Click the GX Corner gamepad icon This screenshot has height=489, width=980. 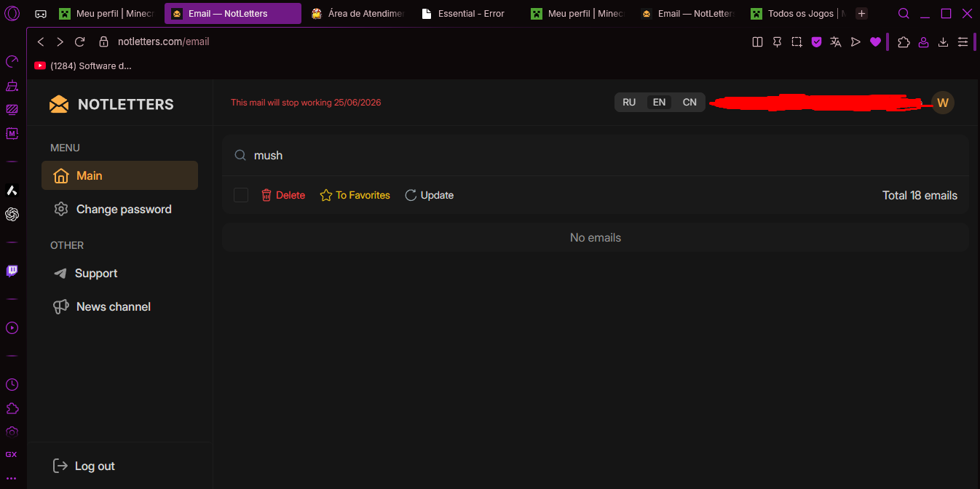pyautogui.click(x=41, y=13)
